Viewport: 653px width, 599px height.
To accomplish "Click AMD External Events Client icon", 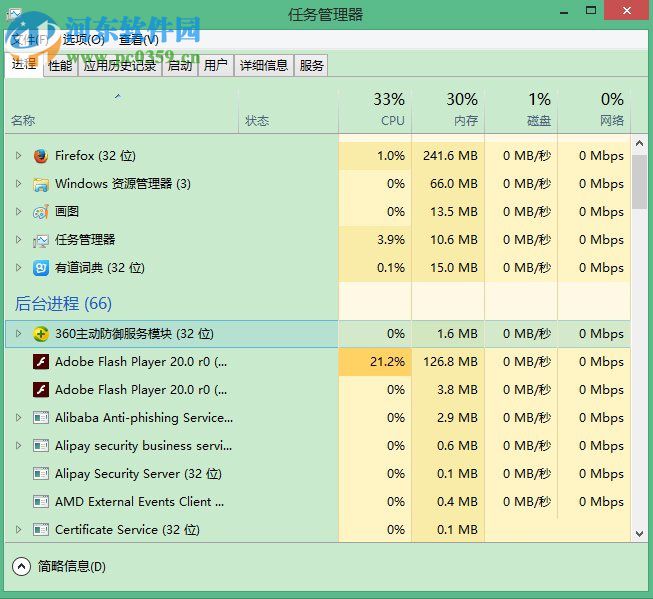I will 41,502.
